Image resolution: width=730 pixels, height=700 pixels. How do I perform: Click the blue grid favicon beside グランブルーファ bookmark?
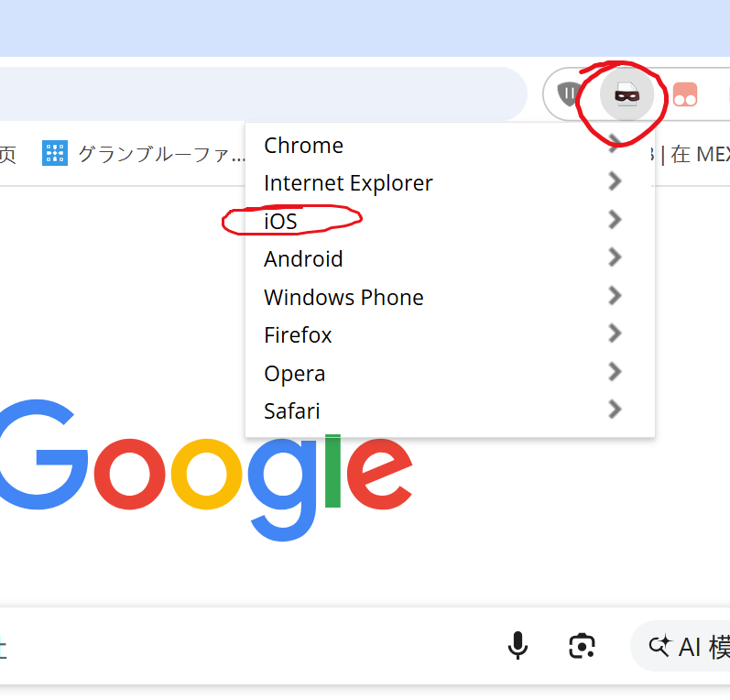tap(55, 154)
